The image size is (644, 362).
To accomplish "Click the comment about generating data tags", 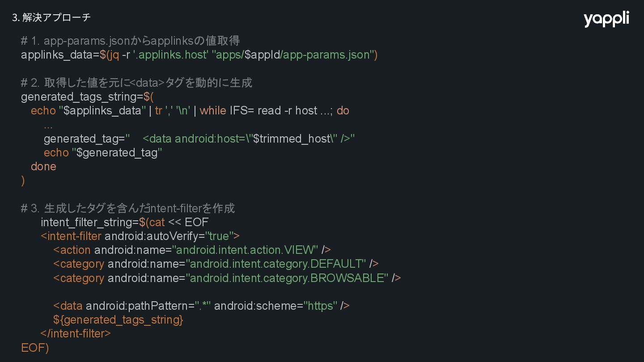I will [136, 83].
